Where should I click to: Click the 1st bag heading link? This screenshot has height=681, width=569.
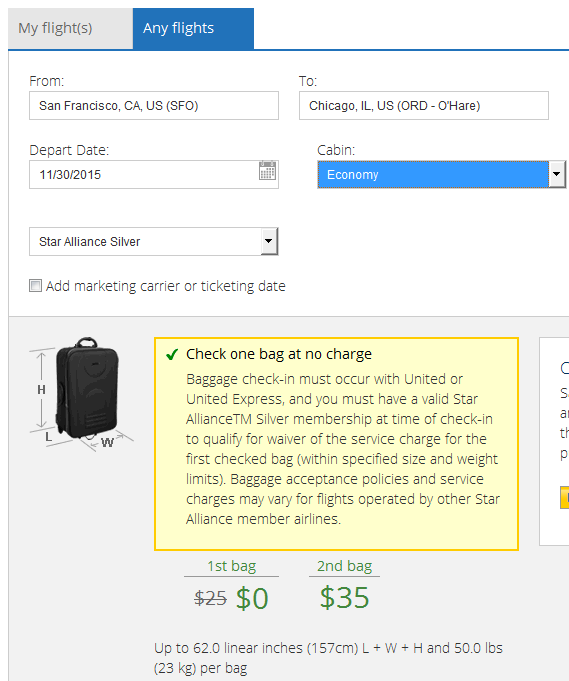tap(232, 566)
